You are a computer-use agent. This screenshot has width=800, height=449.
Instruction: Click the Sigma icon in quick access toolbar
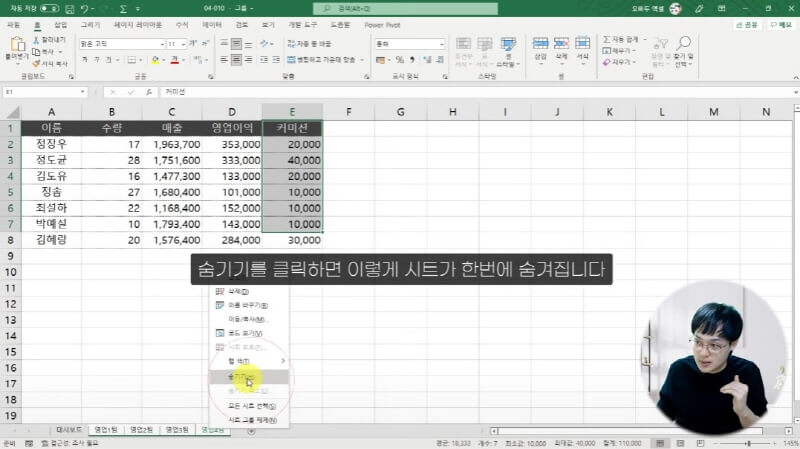123,9
